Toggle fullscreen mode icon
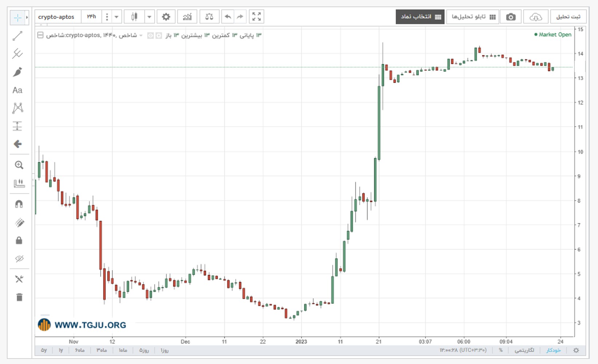This screenshot has height=364, width=598. coord(256,17)
